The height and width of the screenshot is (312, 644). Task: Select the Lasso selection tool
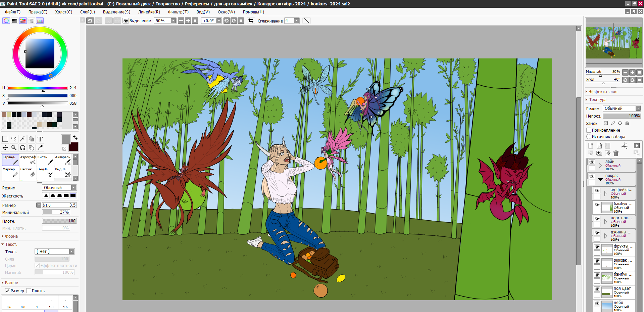pyautogui.click(x=14, y=139)
